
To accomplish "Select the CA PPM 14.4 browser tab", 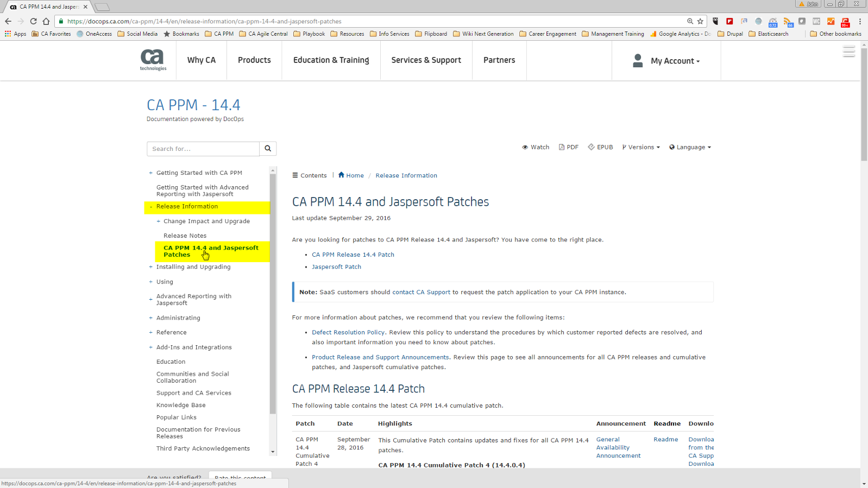I will click(49, 7).
